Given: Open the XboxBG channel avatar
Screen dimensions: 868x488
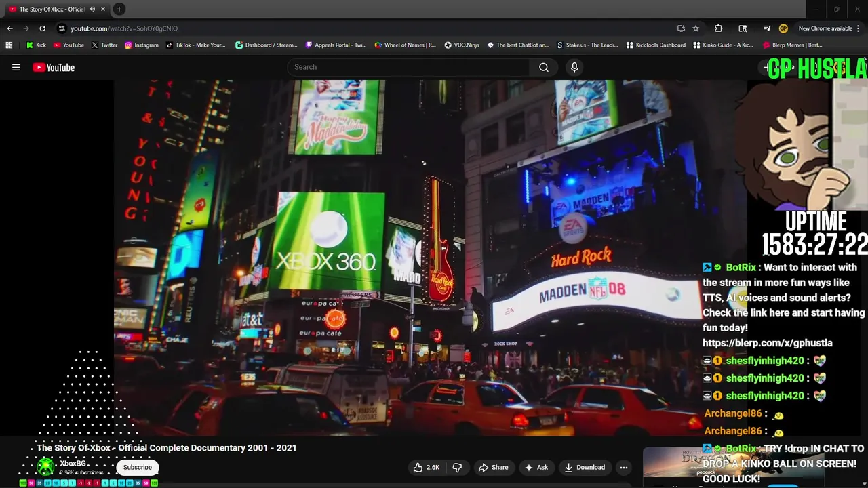Looking at the screenshot, I should coord(45,467).
